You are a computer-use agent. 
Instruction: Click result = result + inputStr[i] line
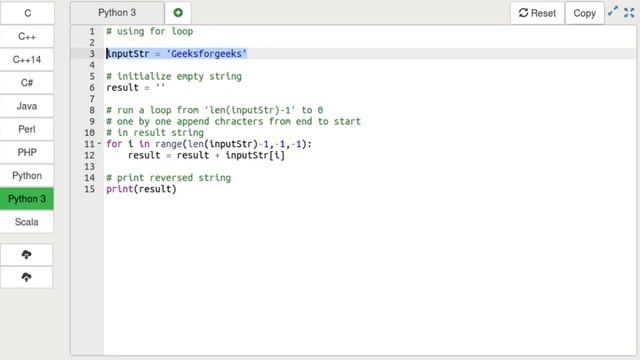click(207, 155)
